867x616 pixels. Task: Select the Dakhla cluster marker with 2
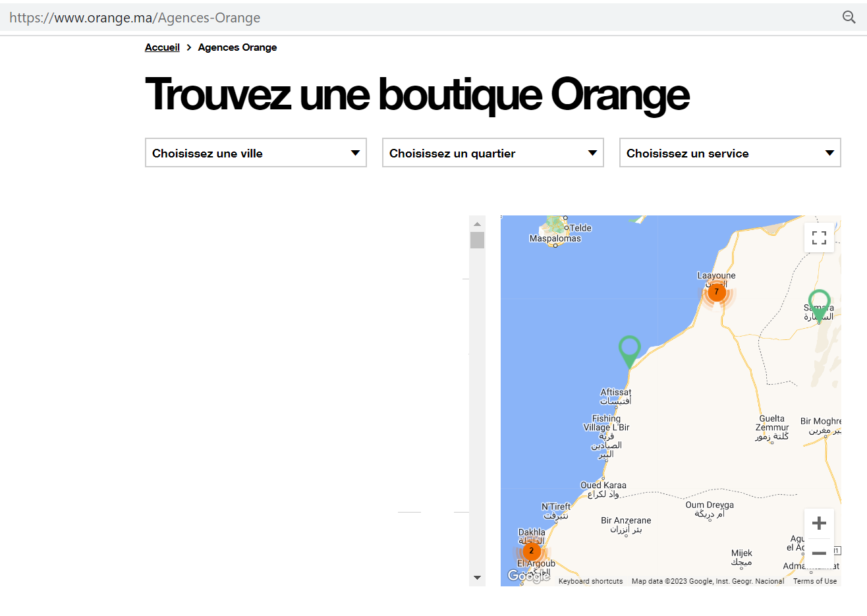click(x=532, y=551)
